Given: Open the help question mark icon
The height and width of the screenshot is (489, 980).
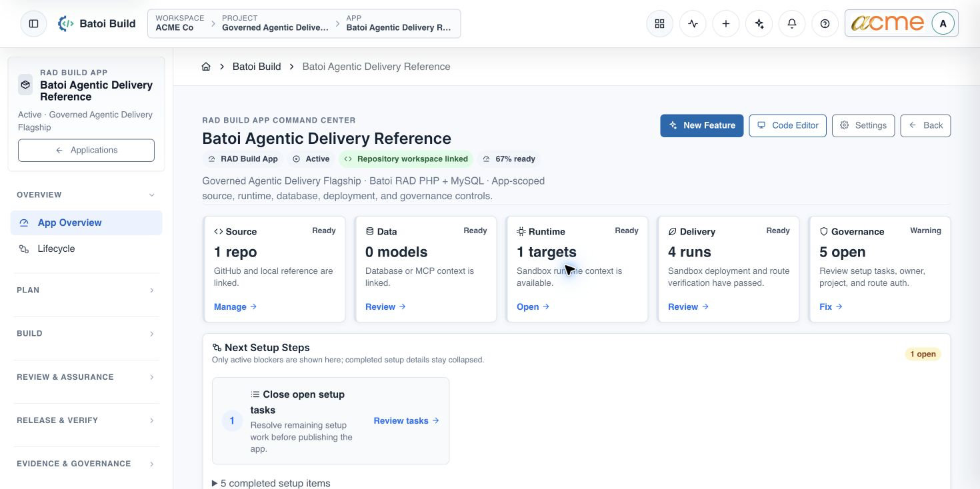Looking at the screenshot, I should pyautogui.click(x=825, y=23).
